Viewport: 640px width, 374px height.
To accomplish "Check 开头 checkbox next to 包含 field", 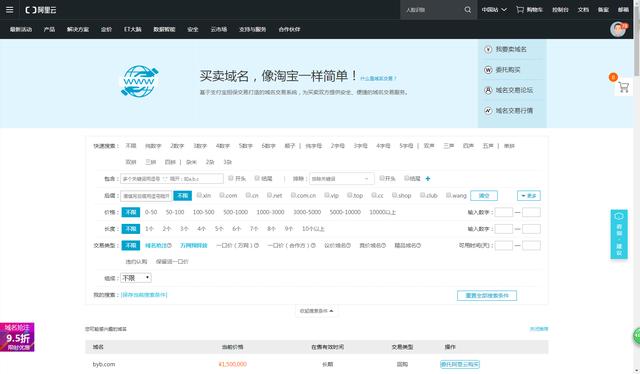I will pos(231,178).
